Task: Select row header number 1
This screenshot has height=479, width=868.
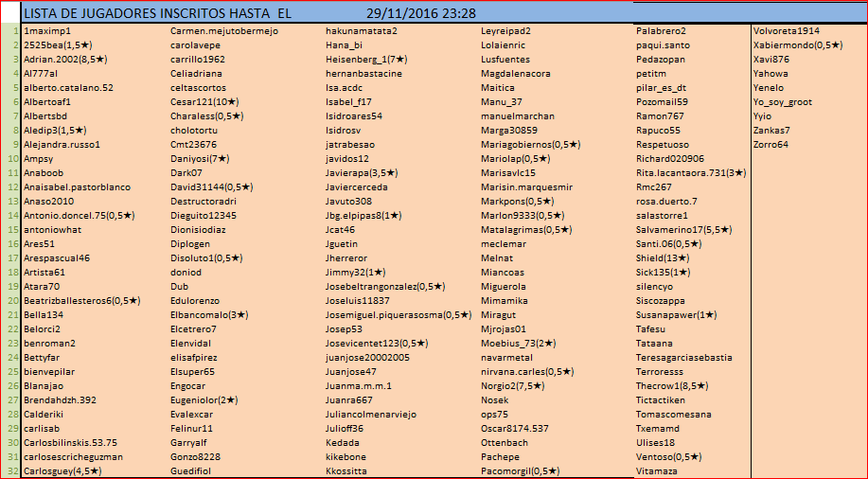Action: 10,30
